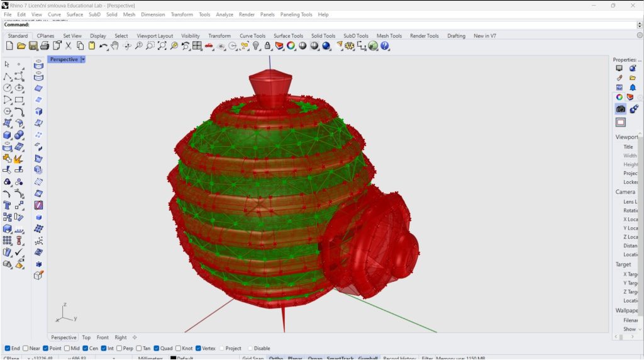Click the lock objects padlock icon
Screen dimensions: 644x360
click(x=268, y=46)
